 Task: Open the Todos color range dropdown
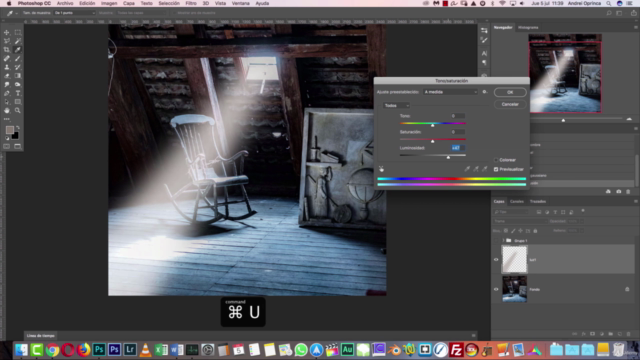pyautogui.click(x=396, y=105)
